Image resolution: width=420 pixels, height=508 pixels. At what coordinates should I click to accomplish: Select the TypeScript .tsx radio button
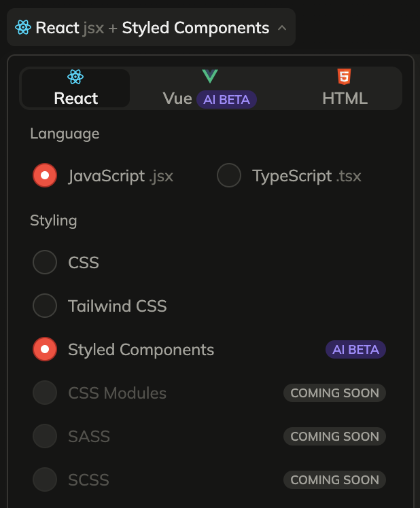point(229,176)
